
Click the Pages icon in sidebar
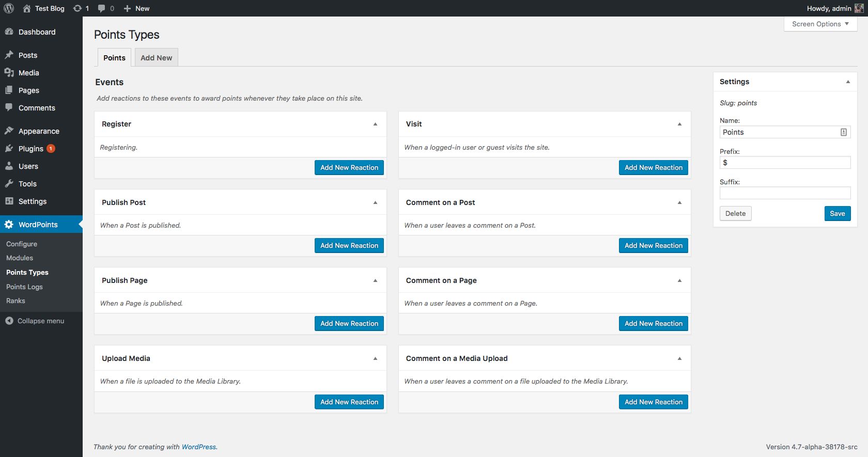pos(9,90)
